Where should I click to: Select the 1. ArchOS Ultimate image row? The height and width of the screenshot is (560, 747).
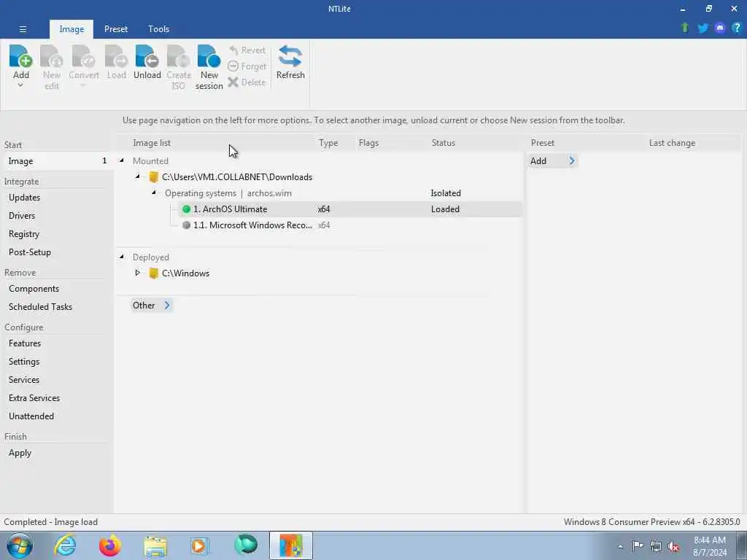pyautogui.click(x=349, y=209)
